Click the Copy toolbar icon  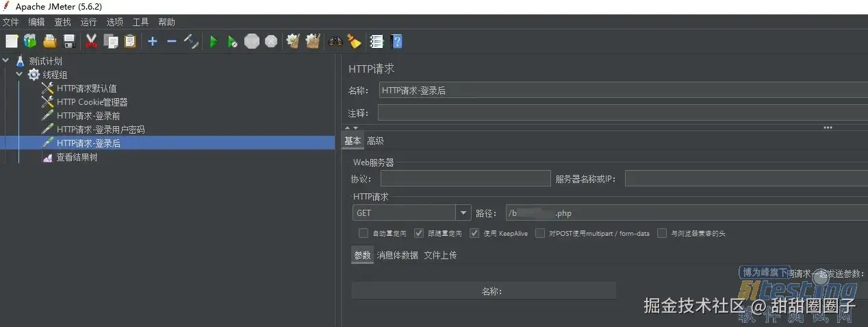tap(110, 41)
